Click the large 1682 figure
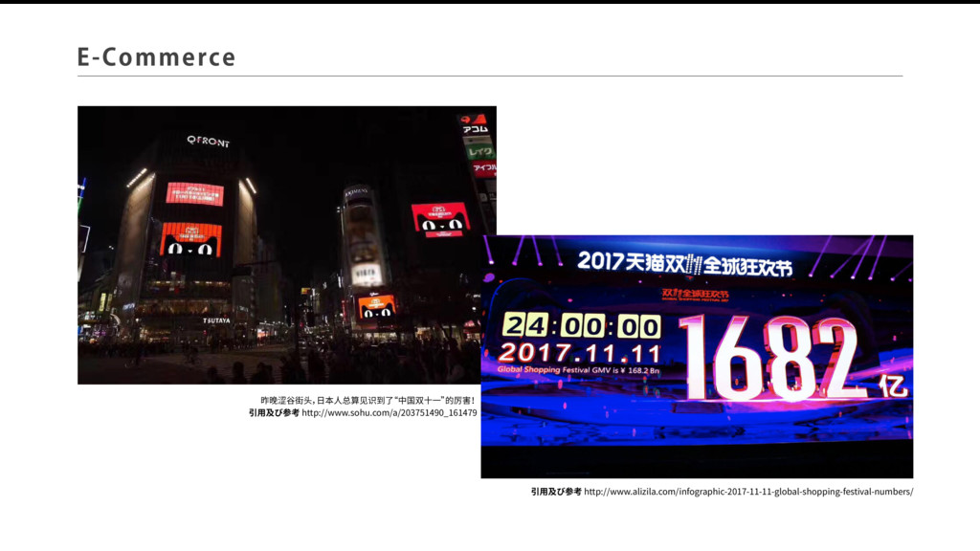Screen dimensions: 980x551 click(x=772, y=358)
